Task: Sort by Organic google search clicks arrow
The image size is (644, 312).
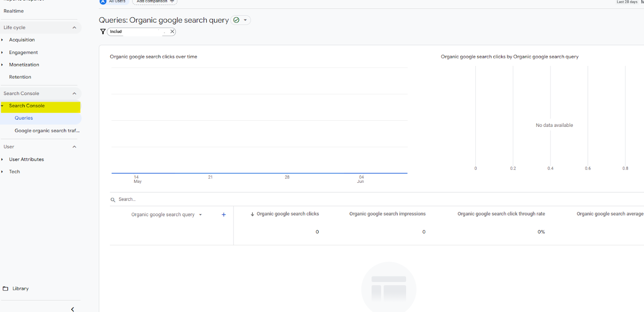Action: coord(252,214)
